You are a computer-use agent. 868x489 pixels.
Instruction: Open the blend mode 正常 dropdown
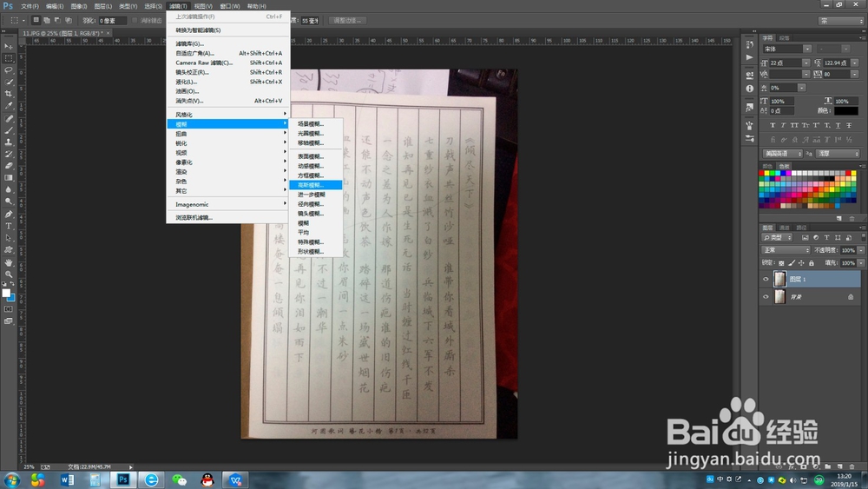click(x=786, y=250)
